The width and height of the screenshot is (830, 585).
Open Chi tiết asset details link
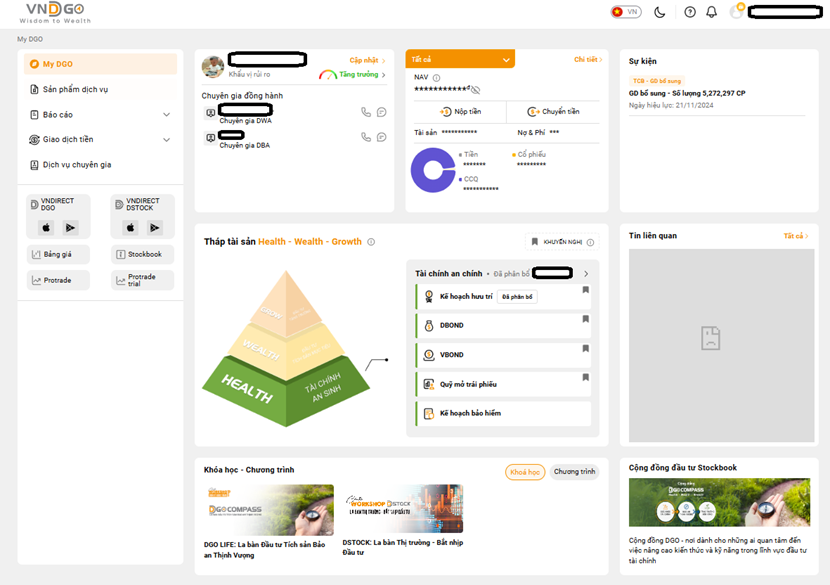point(588,59)
